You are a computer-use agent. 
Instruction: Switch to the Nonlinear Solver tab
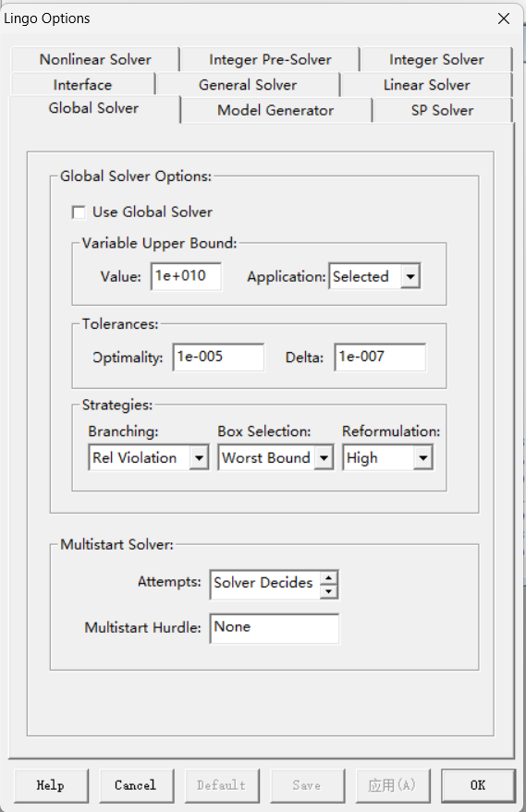click(95, 59)
